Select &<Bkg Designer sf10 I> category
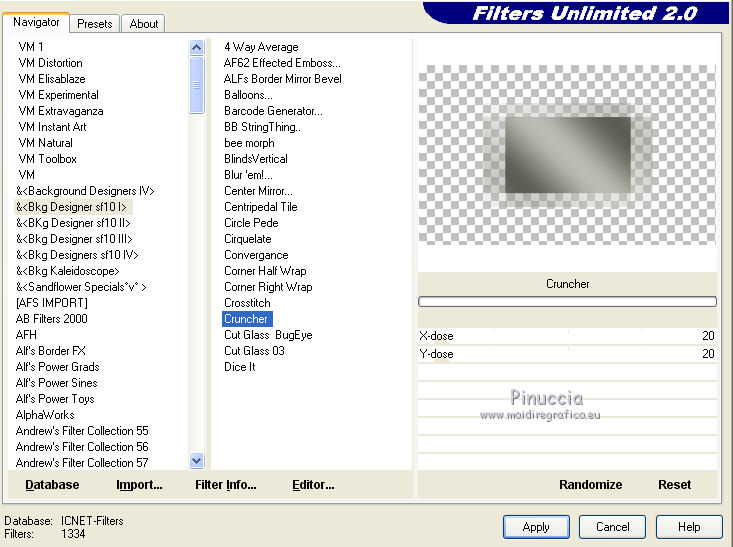The width and height of the screenshot is (733, 547). (71, 207)
